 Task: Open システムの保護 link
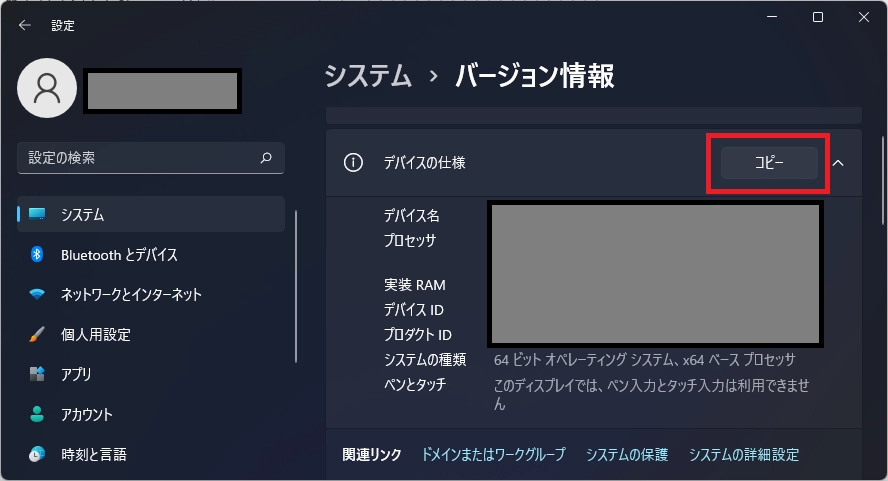627,454
